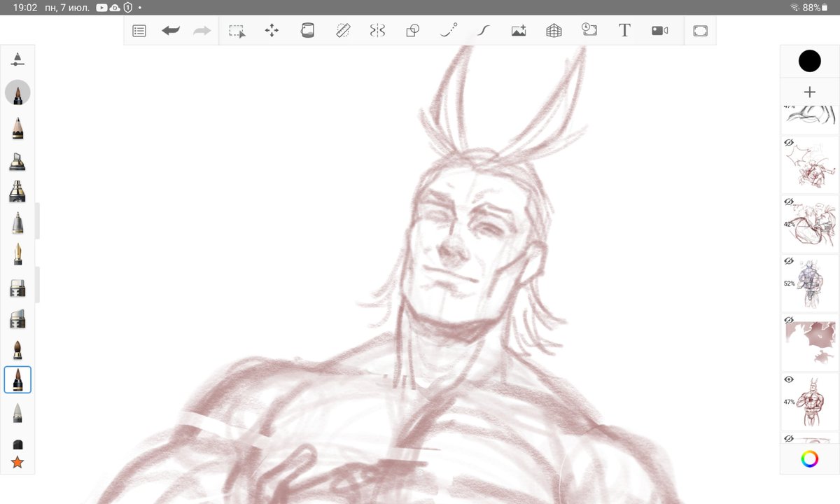Open the Perspective Guides grid tool
Screen dimensions: 840x504
554,31
